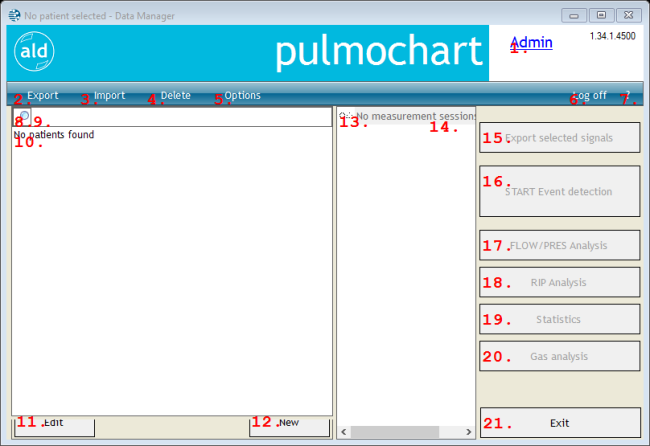Click START Event detection button

pyautogui.click(x=559, y=191)
